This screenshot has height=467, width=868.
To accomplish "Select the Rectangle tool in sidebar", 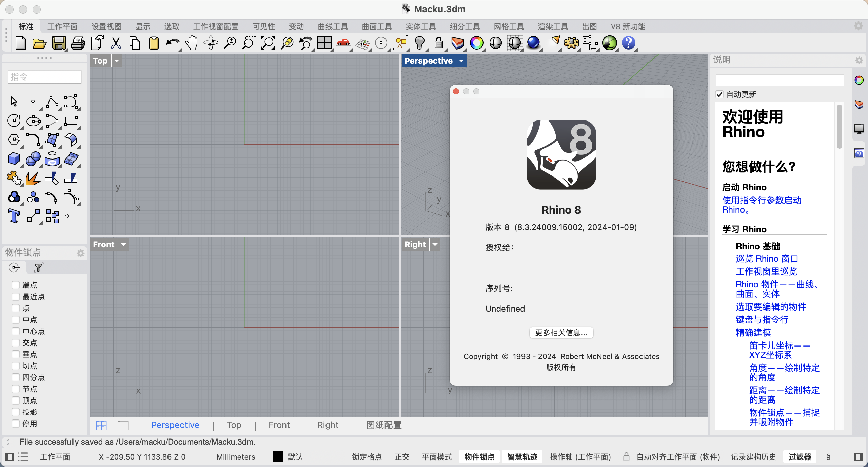I will pos(71,120).
